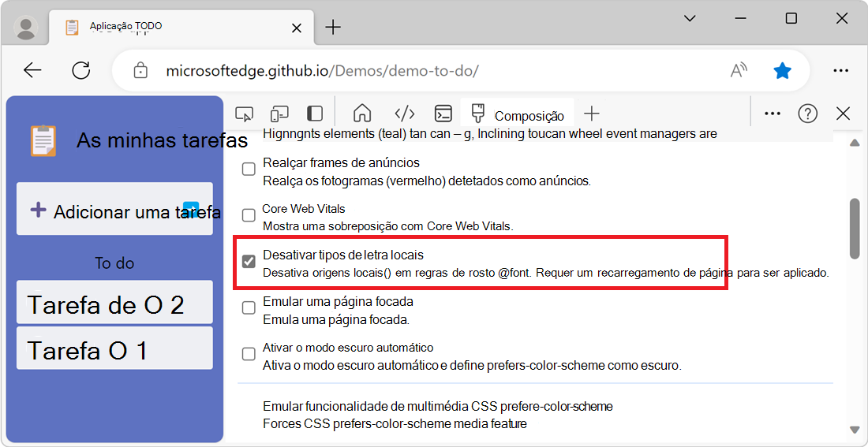The height and width of the screenshot is (447, 868).
Task: Open the Console tab icon
Action: click(443, 114)
